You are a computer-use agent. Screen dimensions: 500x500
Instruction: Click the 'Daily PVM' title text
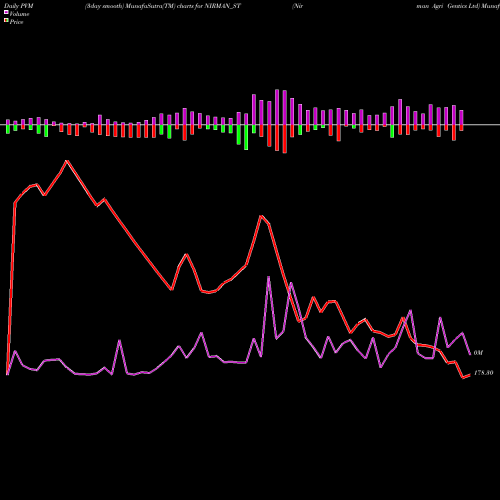pyautogui.click(x=19, y=6)
